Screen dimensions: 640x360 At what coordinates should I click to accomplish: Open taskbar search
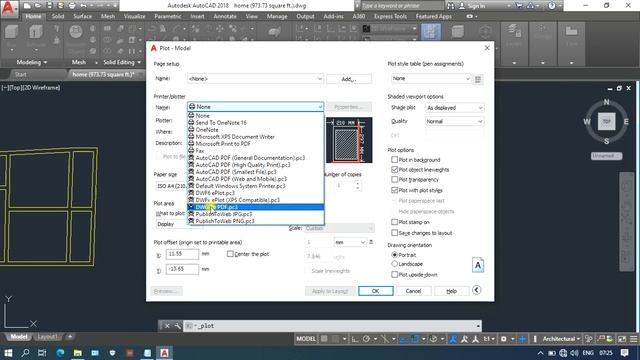coord(25,353)
